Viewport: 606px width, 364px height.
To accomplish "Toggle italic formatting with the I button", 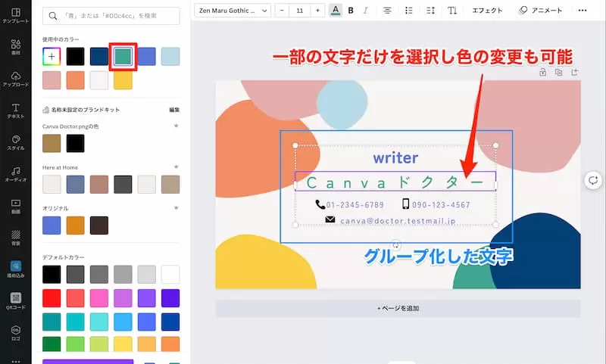I will [365, 11].
